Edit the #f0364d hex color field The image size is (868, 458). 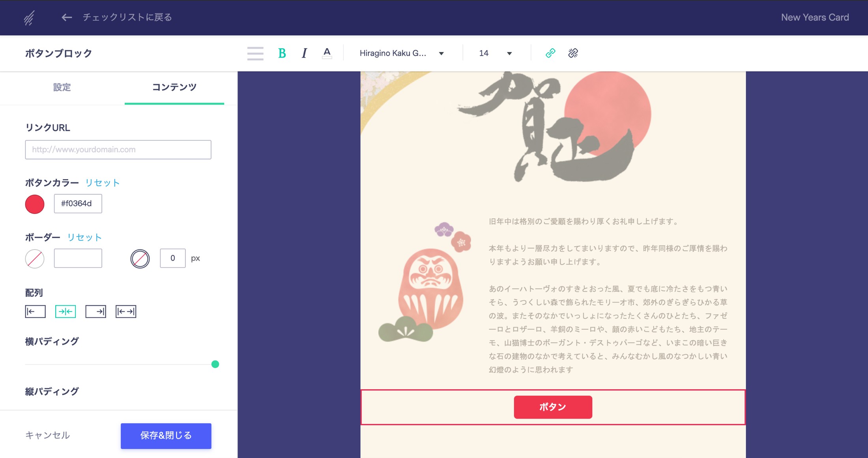78,204
